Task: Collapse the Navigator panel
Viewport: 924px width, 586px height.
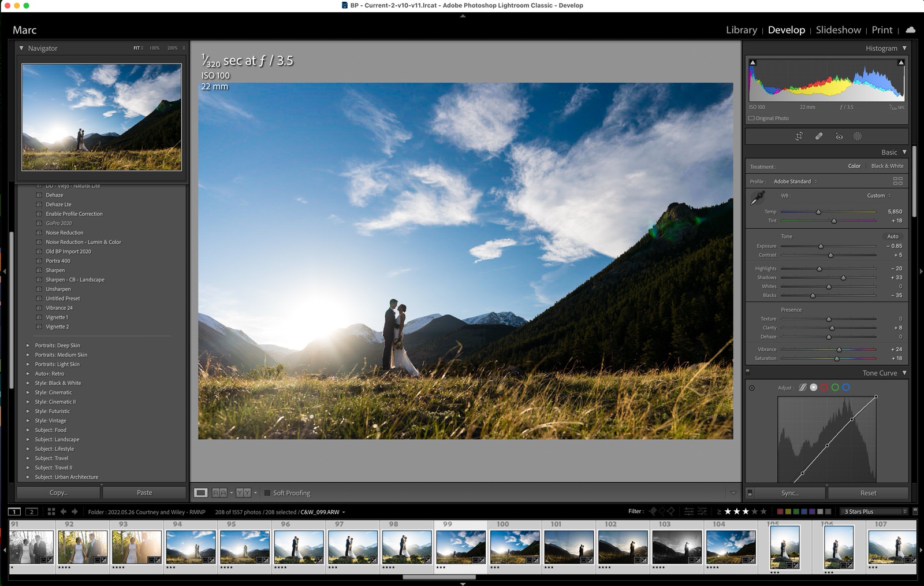Action: pos(21,48)
